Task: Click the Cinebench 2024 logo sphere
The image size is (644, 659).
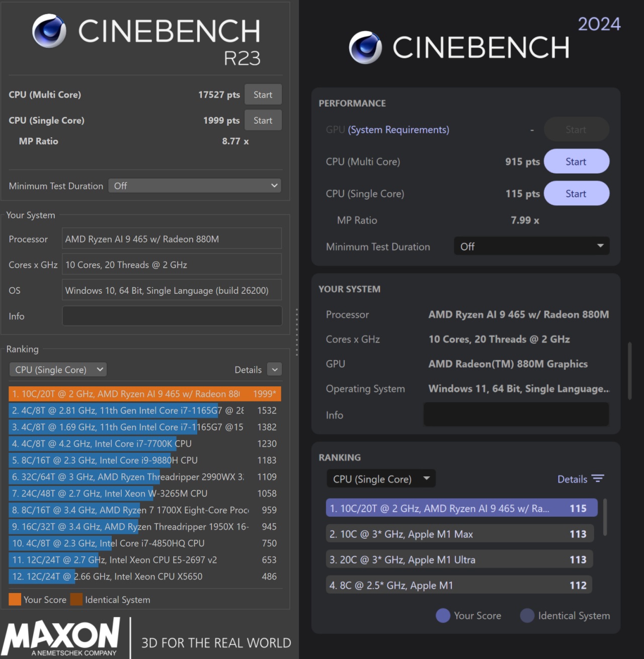Action: click(365, 47)
